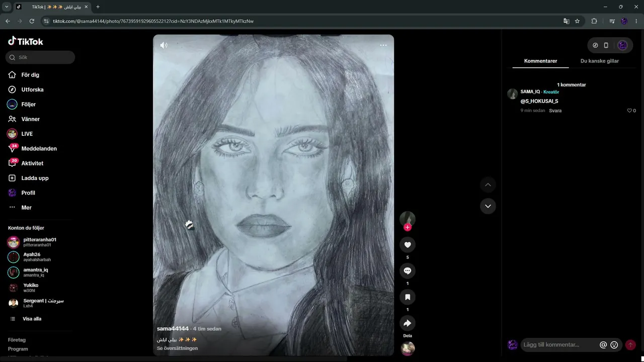Focus the Sök search field
The height and width of the screenshot is (362, 644).
coord(40,57)
